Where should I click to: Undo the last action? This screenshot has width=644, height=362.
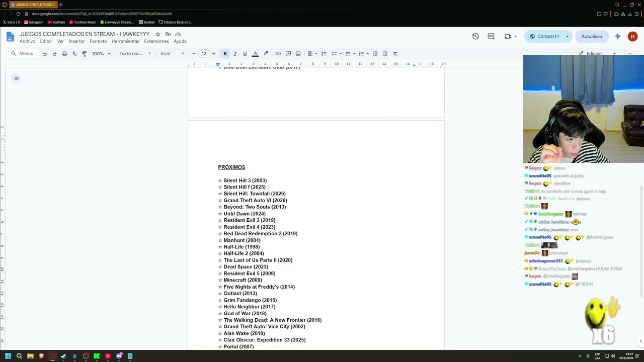point(45,54)
